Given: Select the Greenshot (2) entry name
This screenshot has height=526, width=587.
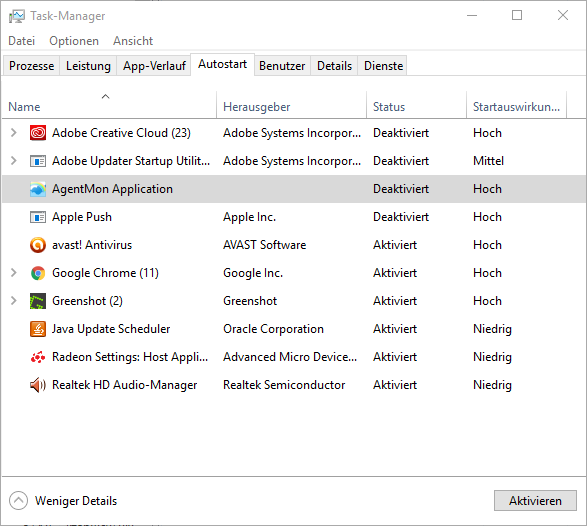Looking at the screenshot, I should click(x=87, y=301).
